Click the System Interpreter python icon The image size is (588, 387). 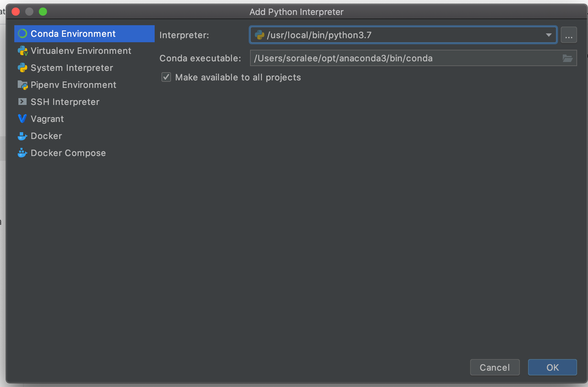[x=22, y=68]
